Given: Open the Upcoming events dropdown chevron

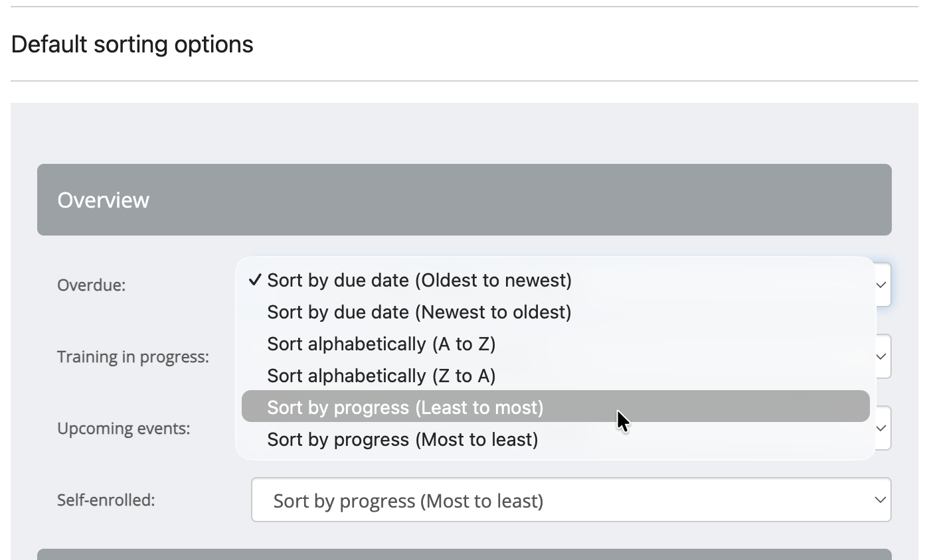Looking at the screenshot, I should click(x=881, y=429).
